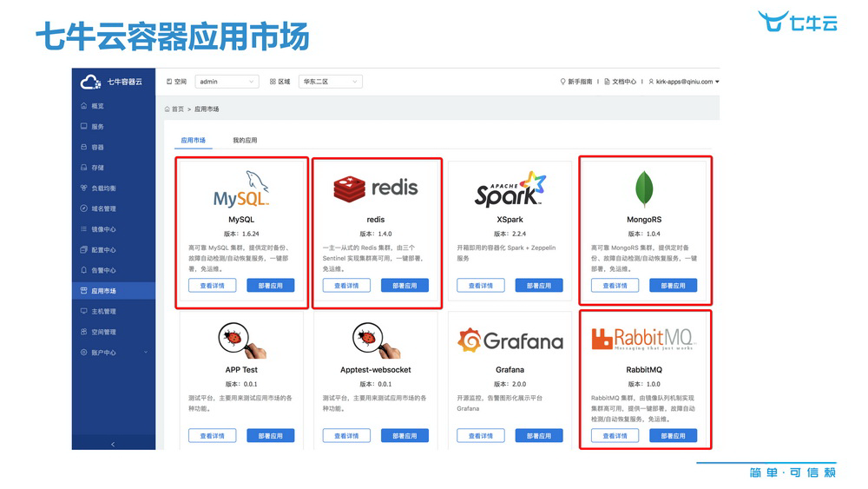Click the 版本: 2.2.4 version text
868x489 pixels.
coord(510,234)
